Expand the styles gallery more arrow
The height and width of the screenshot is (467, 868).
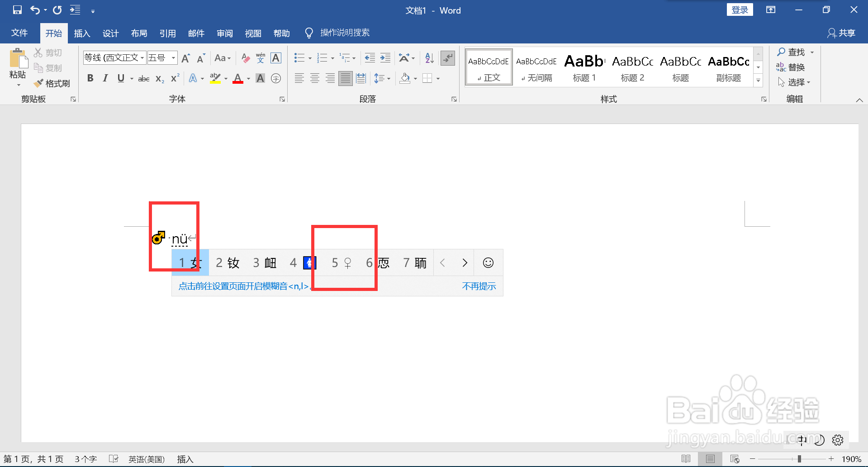759,81
